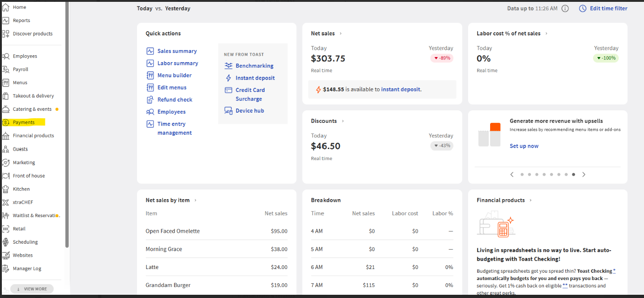Image resolution: width=644 pixels, height=298 pixels.
Task: Click the Device hub icon
Action: pyautogui.click(x=228, y=110)
